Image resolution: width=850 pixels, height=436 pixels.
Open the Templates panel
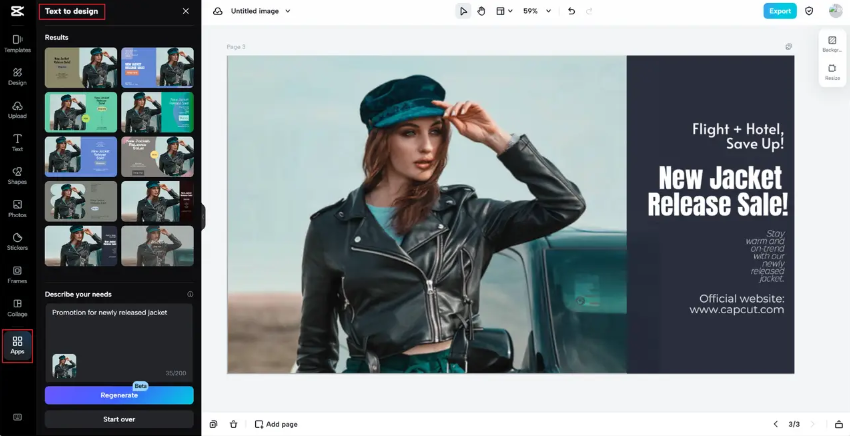(17, 43)
